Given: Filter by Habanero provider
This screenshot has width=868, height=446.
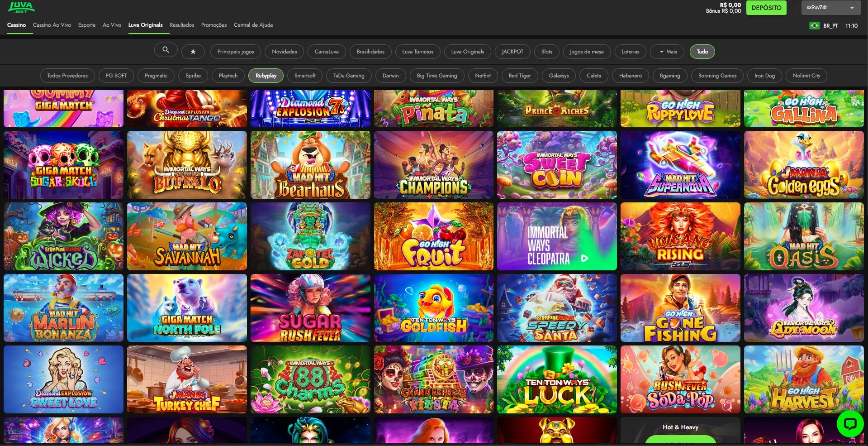Looking at the screenshot, I should tap(631, 76).
